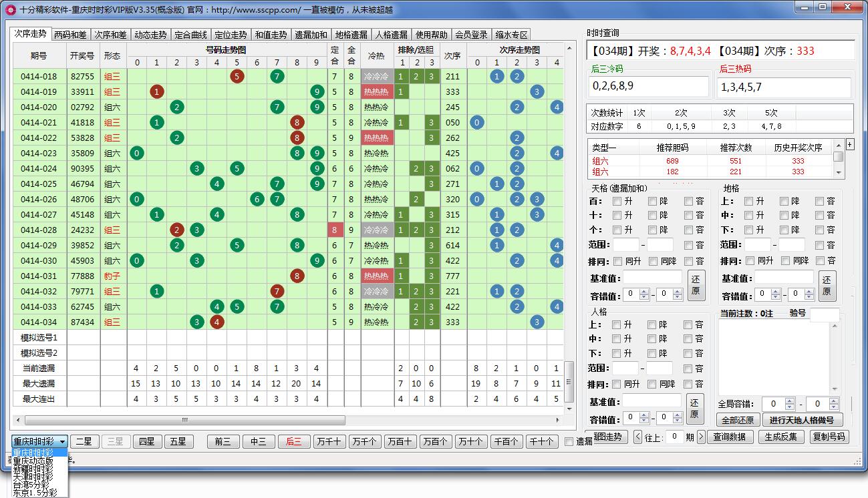Collapse the 重庆时时彩 combo box arrow
This screenshot has height=498, width=868.
[62, 441]
